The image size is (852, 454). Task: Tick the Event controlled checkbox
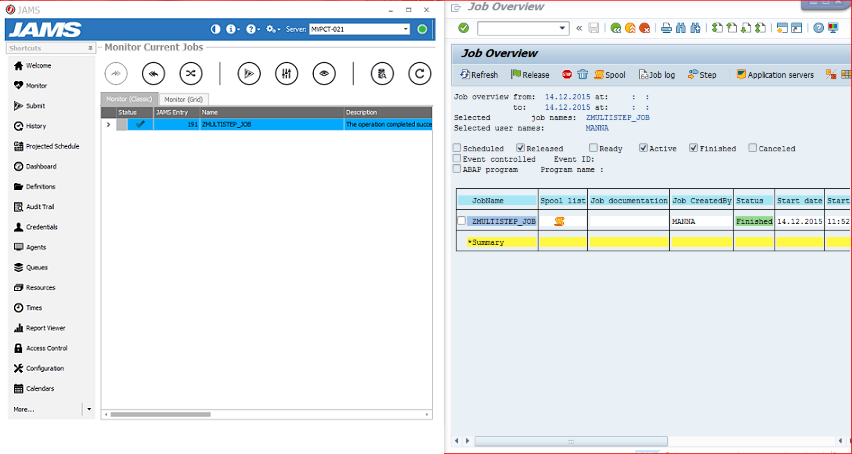coord(457,159)
